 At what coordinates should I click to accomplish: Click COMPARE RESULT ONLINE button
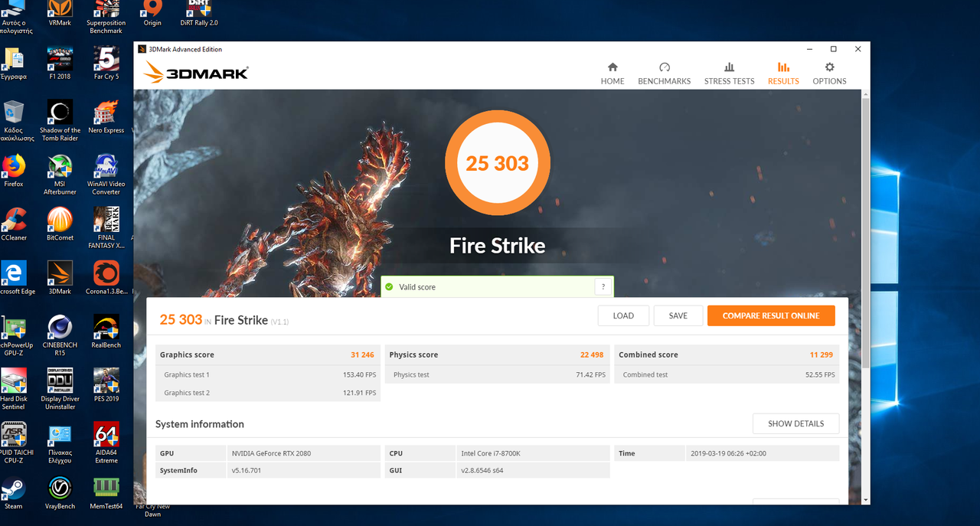[x=771, y=315]
